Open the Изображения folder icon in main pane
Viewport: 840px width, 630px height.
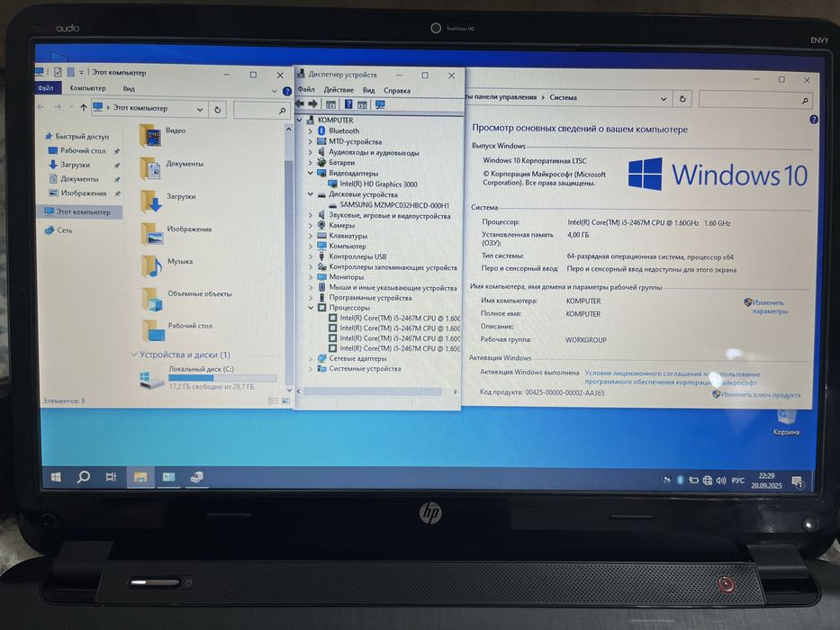(x=151, y=234)
